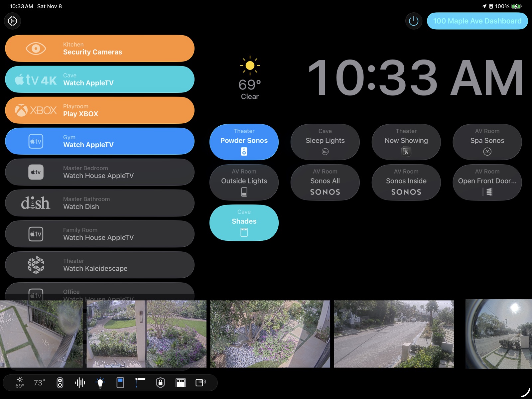Toggle AV Room Sonos All tile
This screenshot has width=532, height=399.
pos(325,183)
